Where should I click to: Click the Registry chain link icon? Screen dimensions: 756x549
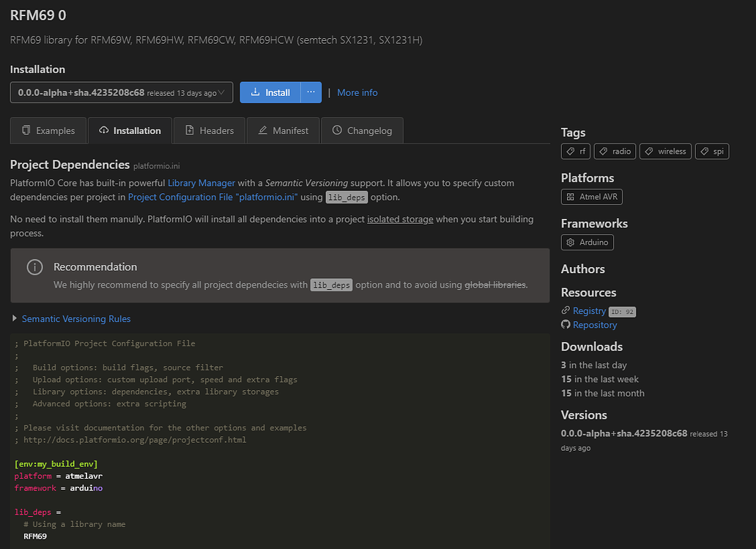pos(566,310)
